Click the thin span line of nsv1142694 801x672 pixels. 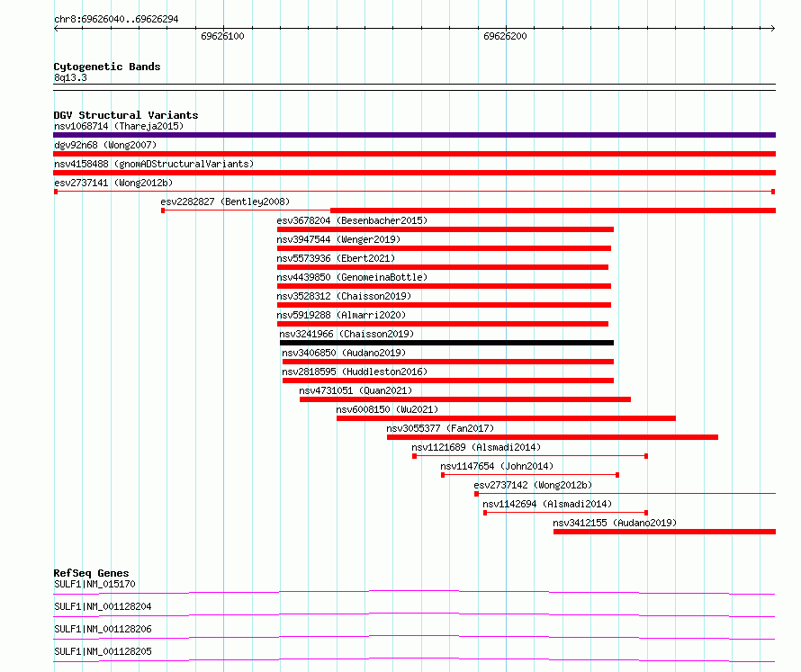tap(565, 513)
